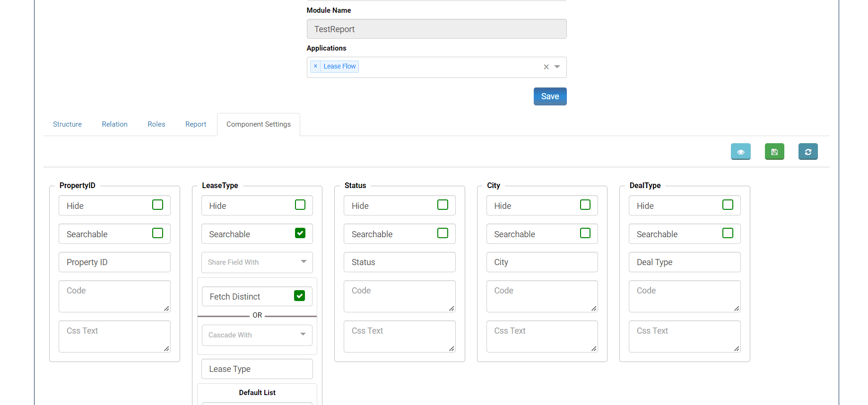Edit the City label field

[542, 262]
